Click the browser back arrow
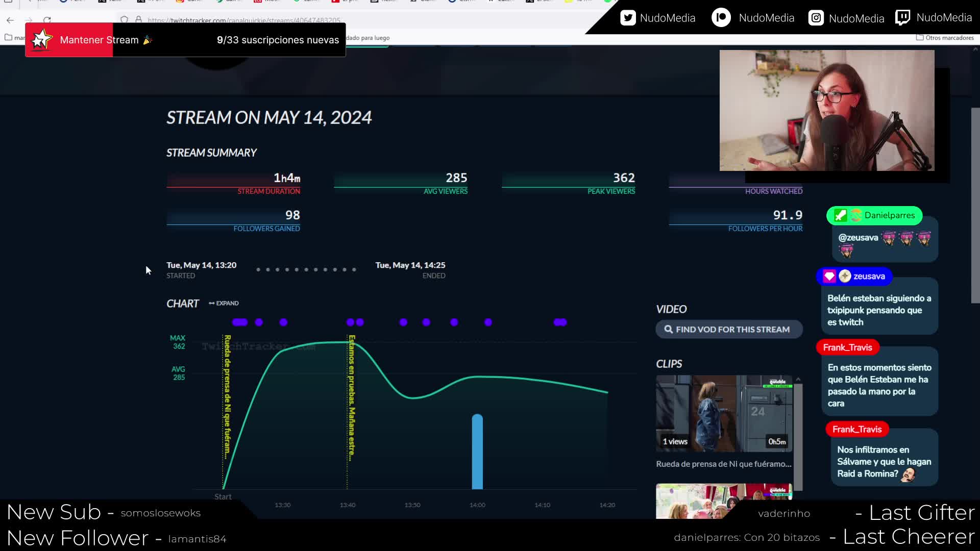 click(10, 20)
